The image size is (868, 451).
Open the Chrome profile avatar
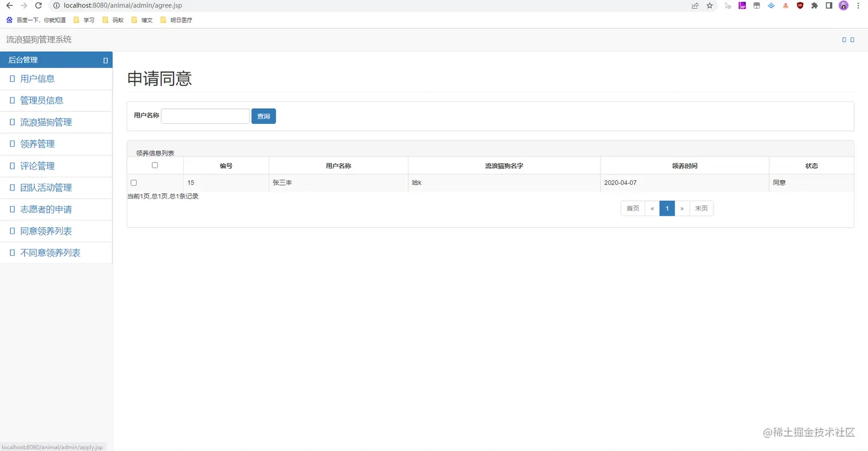tap(843, 6)
